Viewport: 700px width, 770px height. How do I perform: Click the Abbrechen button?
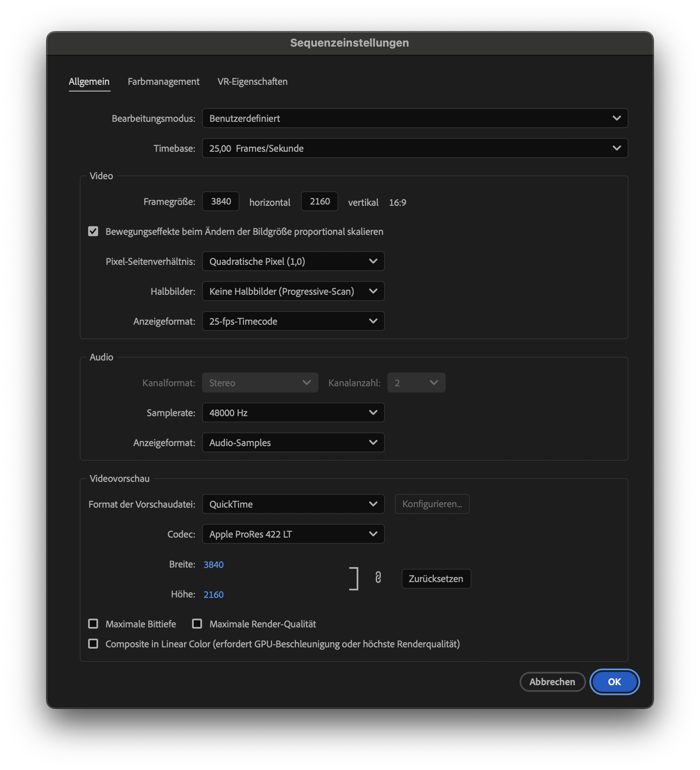[x=552, y=682]
